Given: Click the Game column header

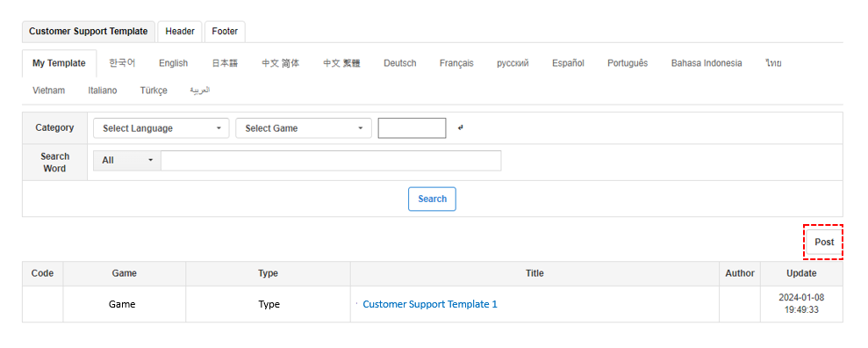Looking at the screenshot, I should 124,273.
